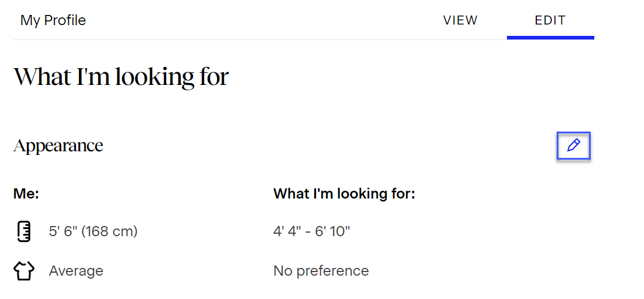This screenshot has height=299, width=644.
Task: Click the divider line below My Profile
Action: [x=239, y=39]
